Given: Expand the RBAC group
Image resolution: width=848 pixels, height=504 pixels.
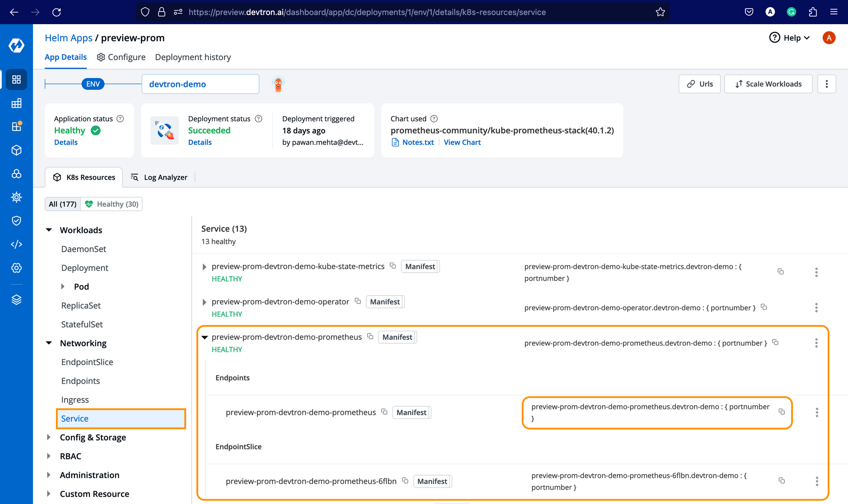Looking at the screenshot, I should tap(49, 456).
